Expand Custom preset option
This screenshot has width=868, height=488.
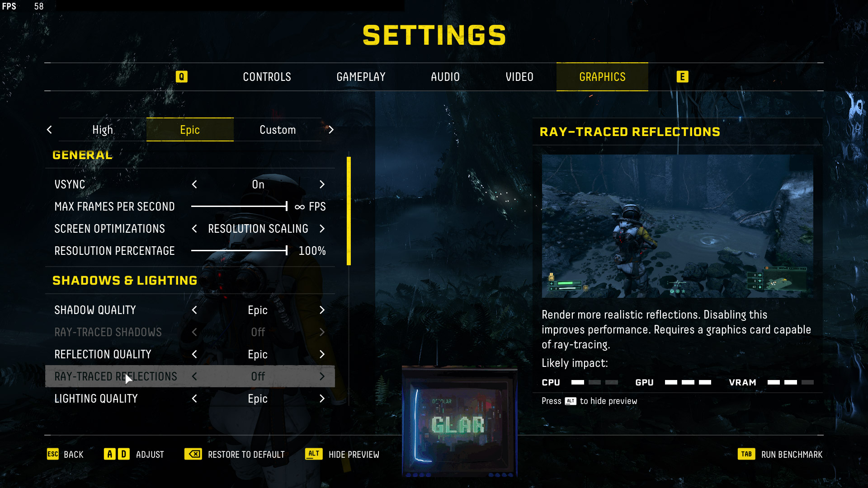277,129
